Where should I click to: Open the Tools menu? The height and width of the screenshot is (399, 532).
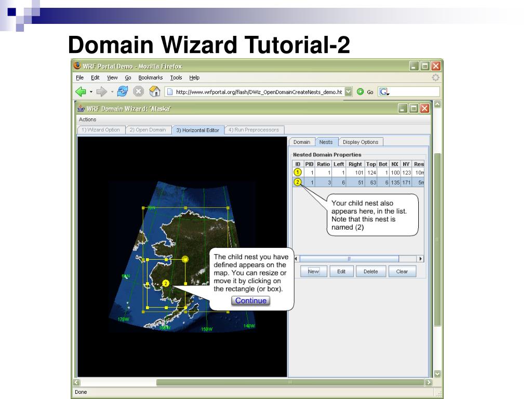176,78
